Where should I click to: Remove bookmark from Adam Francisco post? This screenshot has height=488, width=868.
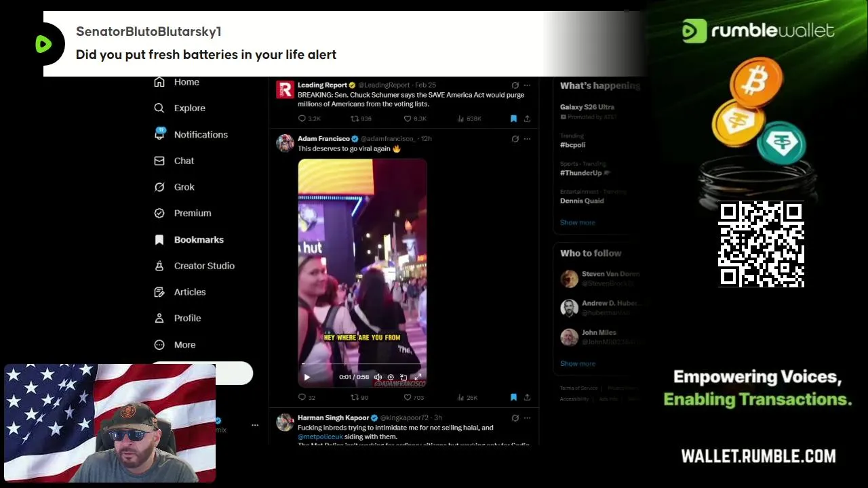click(513, 397)
